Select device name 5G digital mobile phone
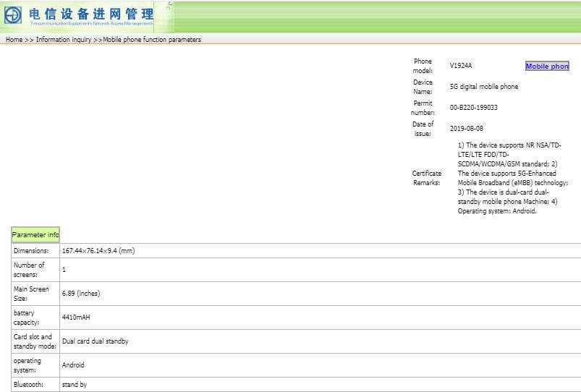Image resolution: width=581 pixels, height=392 pixels. (x=484, y=87)
